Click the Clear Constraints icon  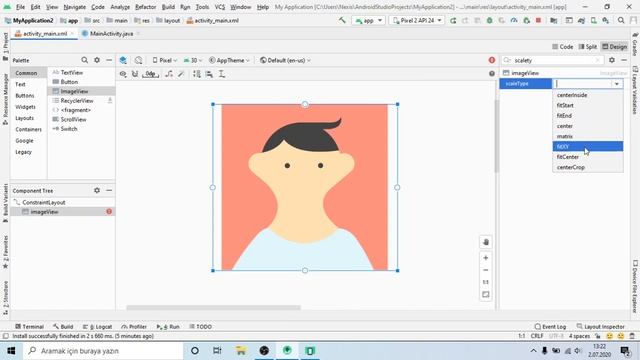tap(169, 74)
